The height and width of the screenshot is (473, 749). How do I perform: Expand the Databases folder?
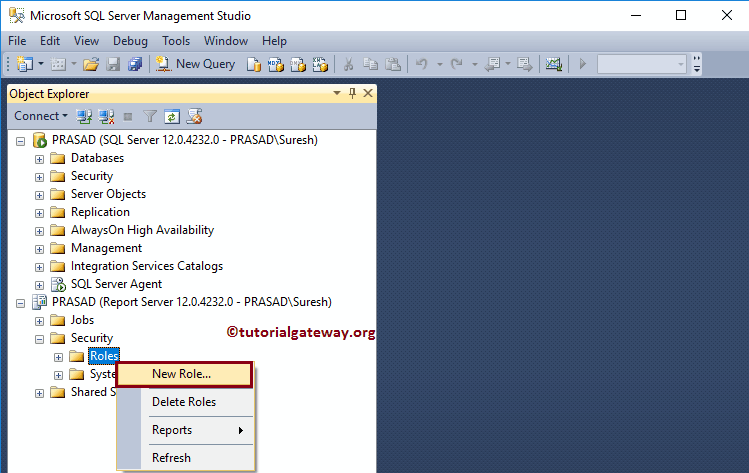click(x=40, y=159)
